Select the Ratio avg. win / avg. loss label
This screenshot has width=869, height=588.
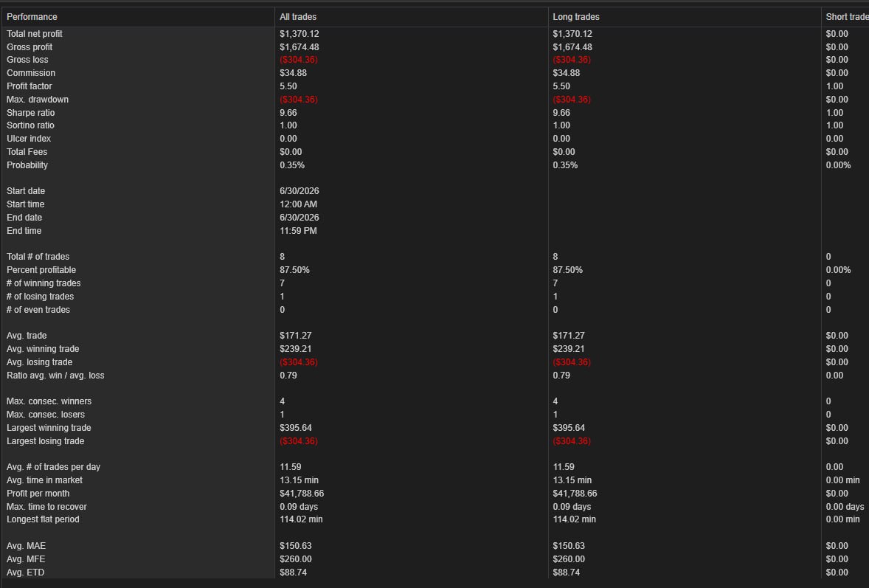(x=55, y=376)
